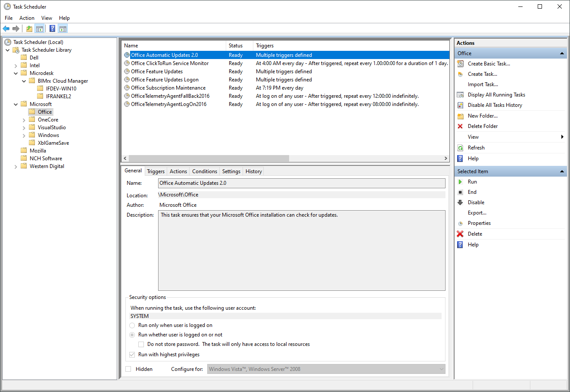The height and width of the screenshot is (392, 570).
Task: Click the task list scroll-left arrow
Action: [x=125, y=159]
